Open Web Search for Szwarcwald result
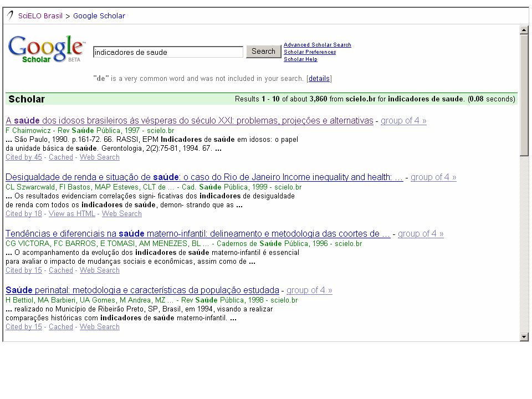 121,214
